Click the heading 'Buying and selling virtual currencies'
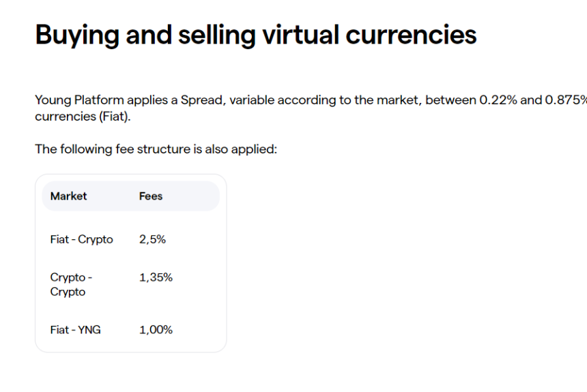Viewport: 587px width, 392px height. (x=255, y=34)
